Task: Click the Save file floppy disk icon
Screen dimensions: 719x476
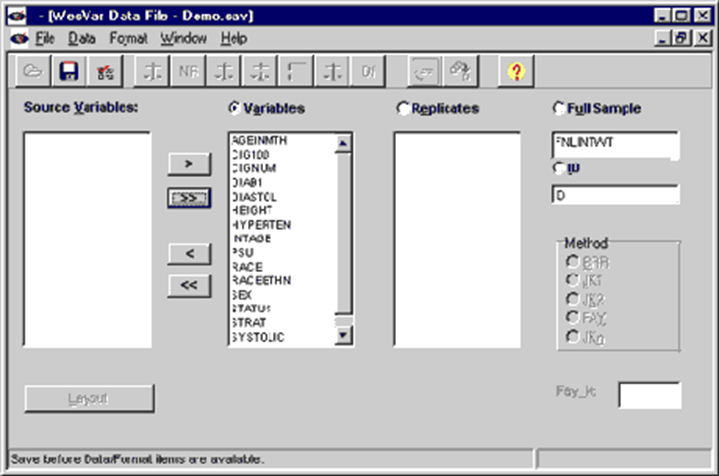Action: point(69,71)
